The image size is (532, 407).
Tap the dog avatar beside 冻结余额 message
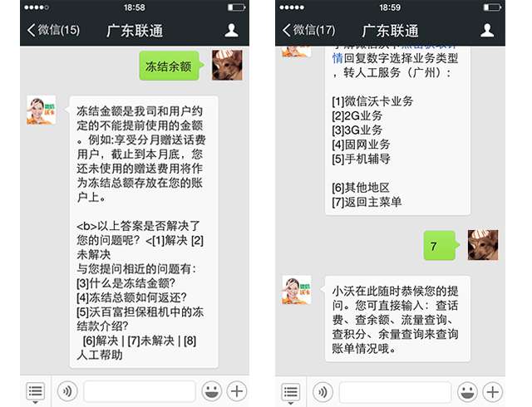pyautogui.click(x=227, y=65)
